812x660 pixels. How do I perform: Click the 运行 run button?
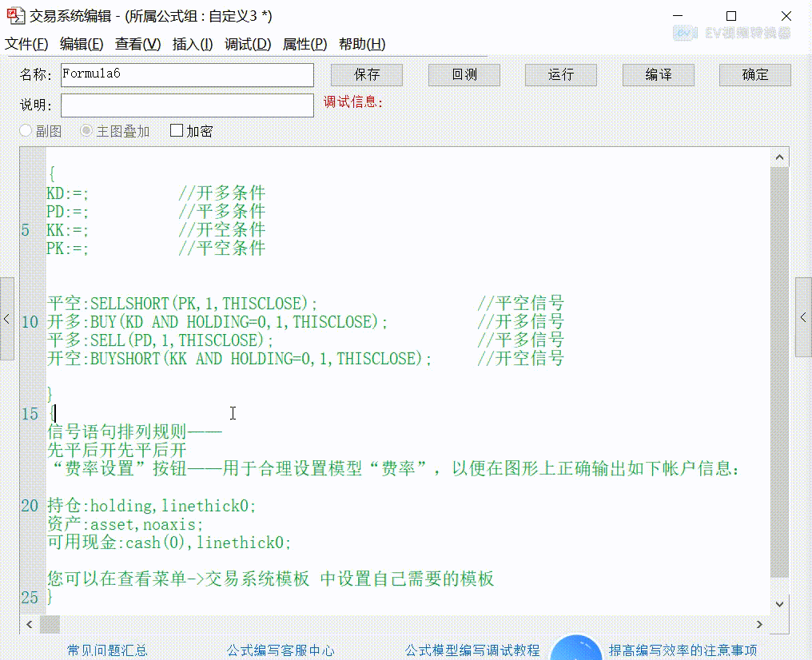(561, 75)
